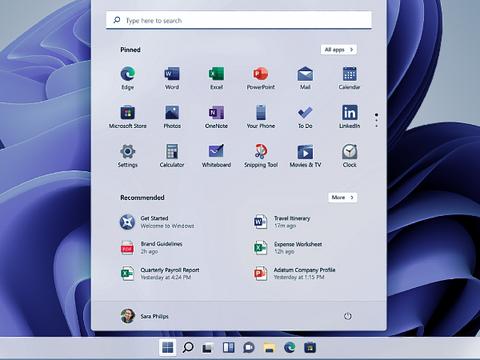Launch Microsoft Store from pinned apps
The image size is (480, 360).
[128, 117]
